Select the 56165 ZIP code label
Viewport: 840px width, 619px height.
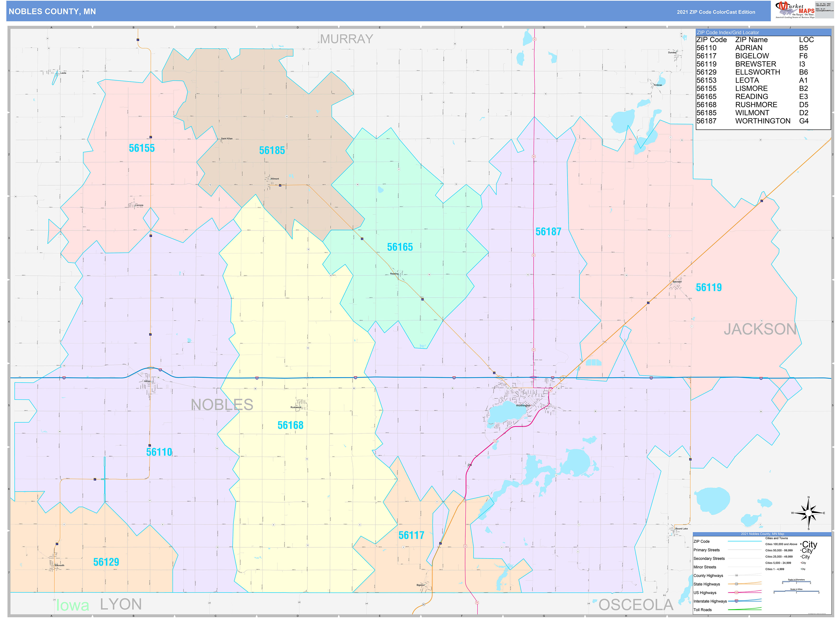(x=400, y=247)
